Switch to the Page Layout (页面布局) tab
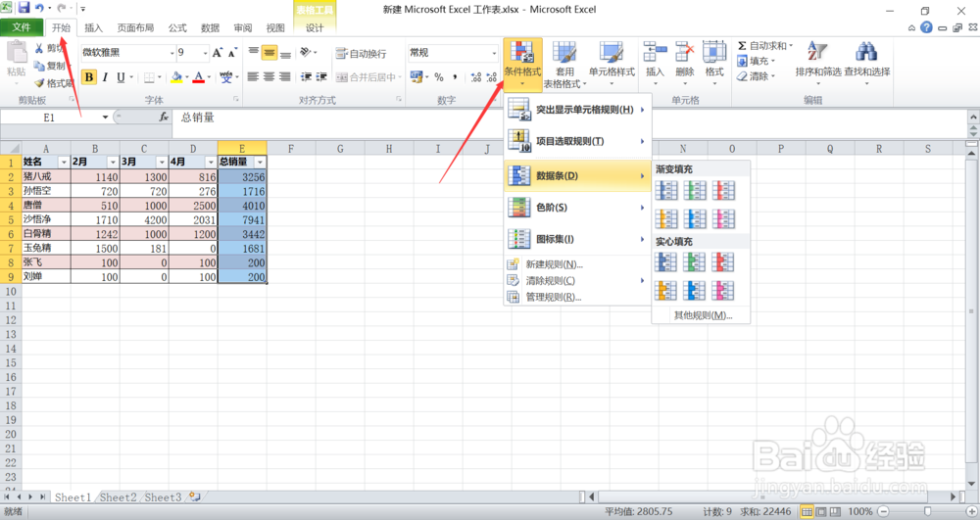 [x=135, y=28]
